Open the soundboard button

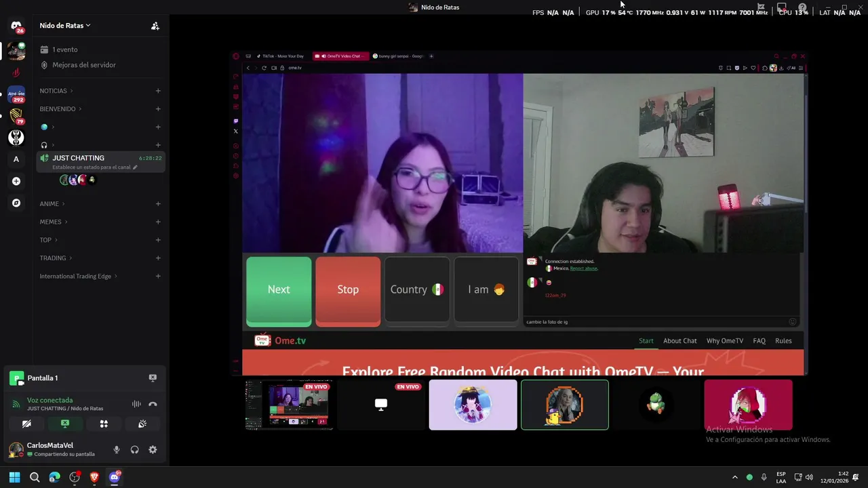coord(142,424)
